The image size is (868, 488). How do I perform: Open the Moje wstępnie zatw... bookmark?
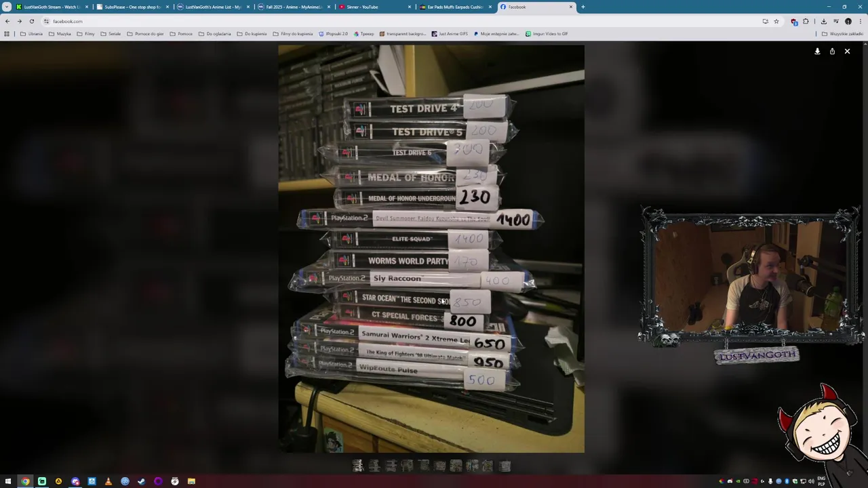click(496, 33)
